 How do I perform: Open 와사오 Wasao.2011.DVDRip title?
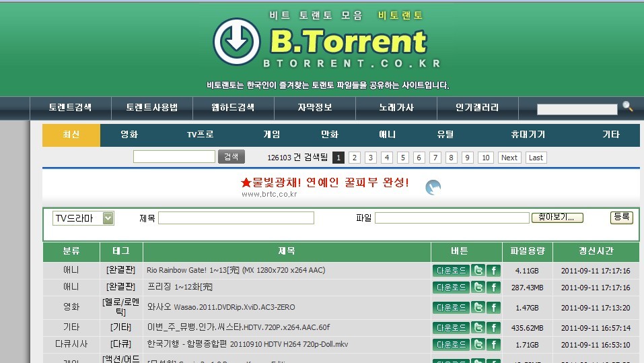221,307
